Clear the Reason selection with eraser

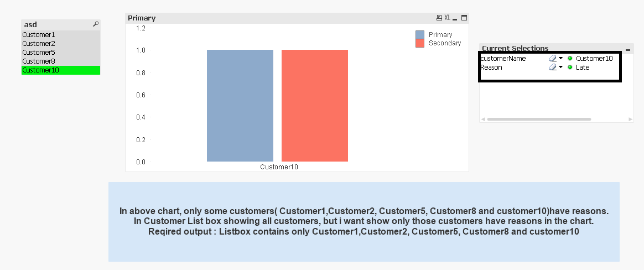click(x=552, y=67)
